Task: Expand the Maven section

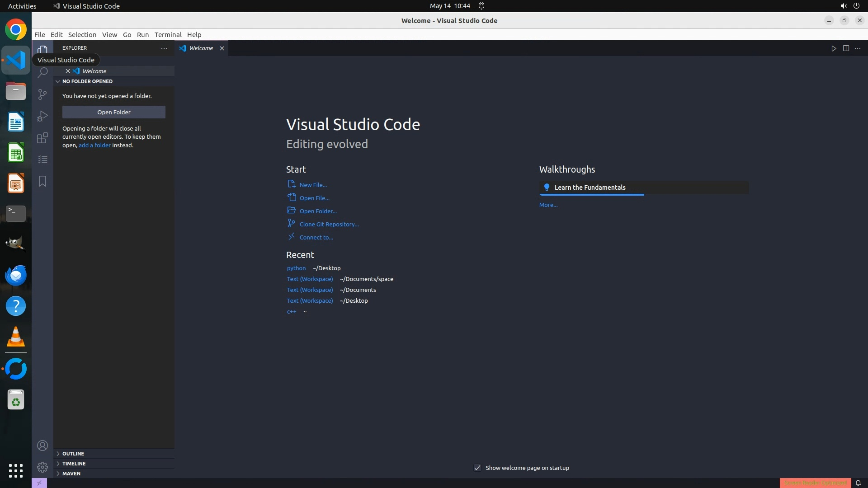Action: 71,473
